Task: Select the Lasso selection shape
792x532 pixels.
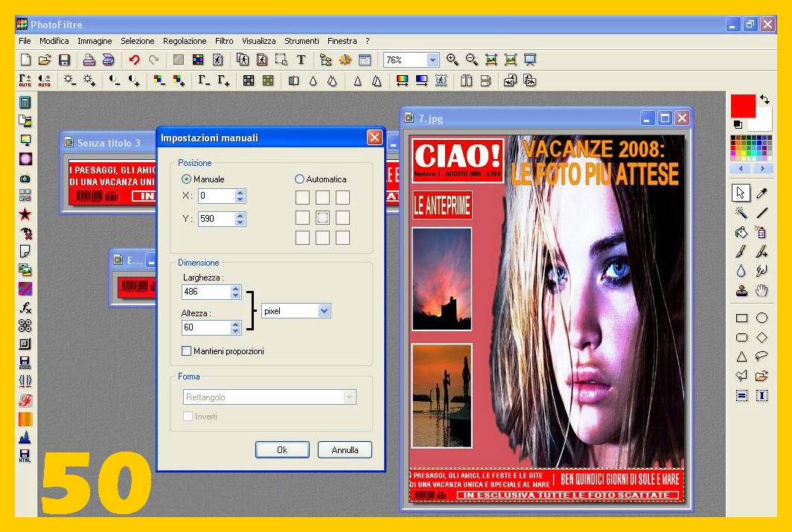Action: point(761,356)
